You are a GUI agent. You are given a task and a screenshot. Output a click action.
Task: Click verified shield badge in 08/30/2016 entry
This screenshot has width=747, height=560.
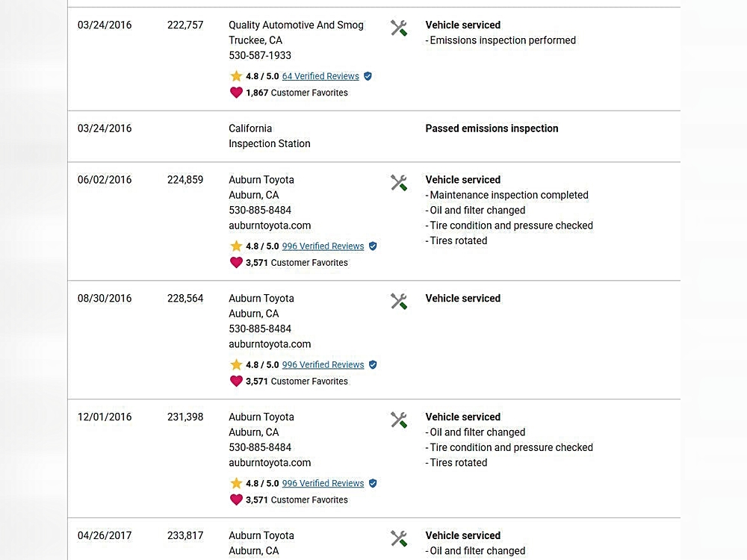pos(373,365)
